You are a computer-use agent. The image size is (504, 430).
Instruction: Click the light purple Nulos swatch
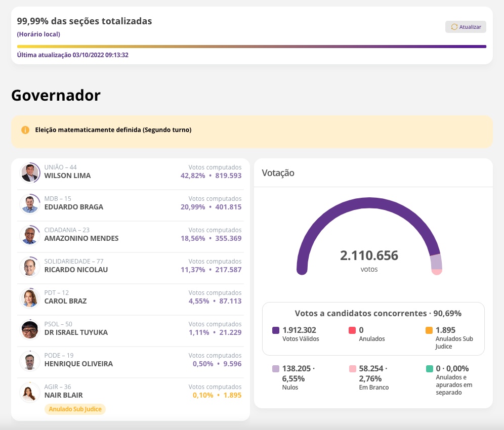(276, 369)
